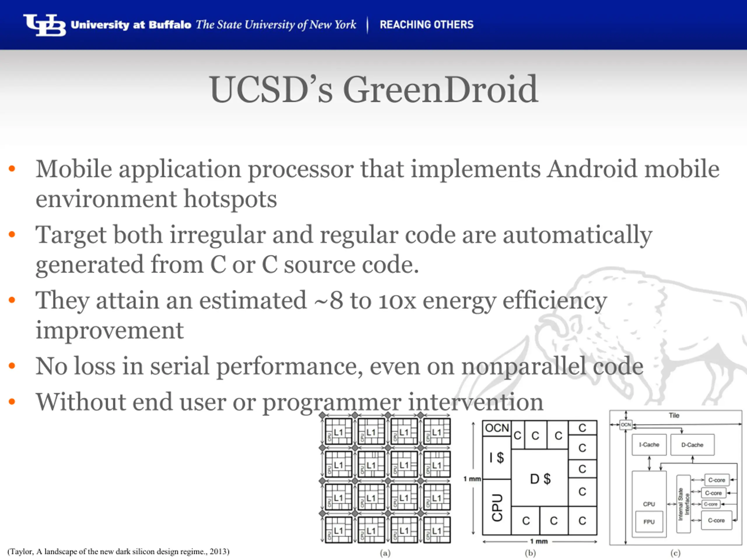747x560 pixels.
Task: Click the 'FPU' box in Tile diagram
Action: 649,521
